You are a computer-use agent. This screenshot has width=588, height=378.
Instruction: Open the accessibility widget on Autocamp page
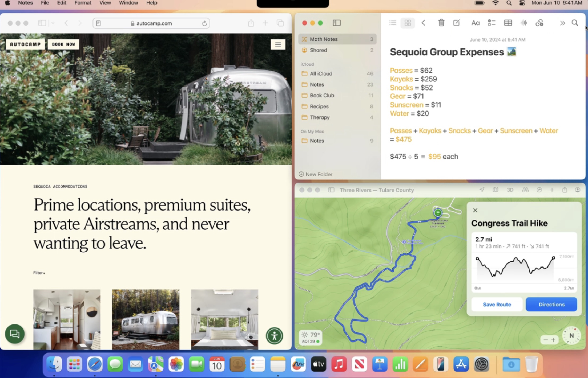coord(274,336)
